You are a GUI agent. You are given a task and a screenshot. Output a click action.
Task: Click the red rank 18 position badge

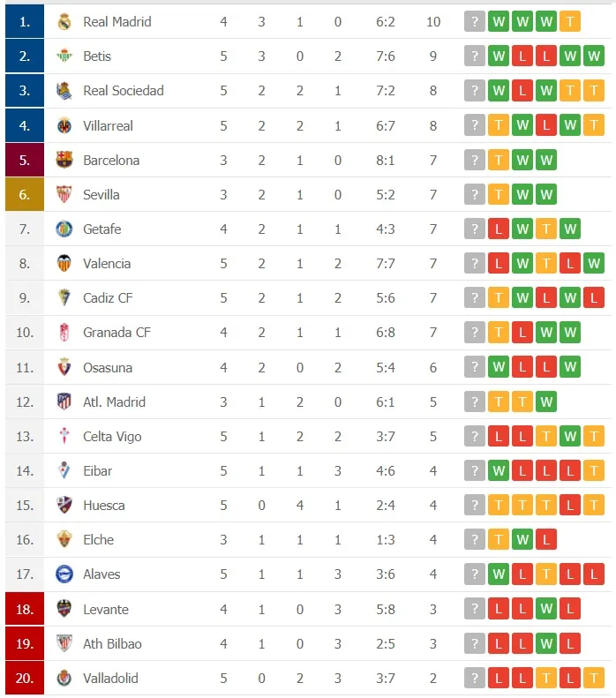pos(25,609)
